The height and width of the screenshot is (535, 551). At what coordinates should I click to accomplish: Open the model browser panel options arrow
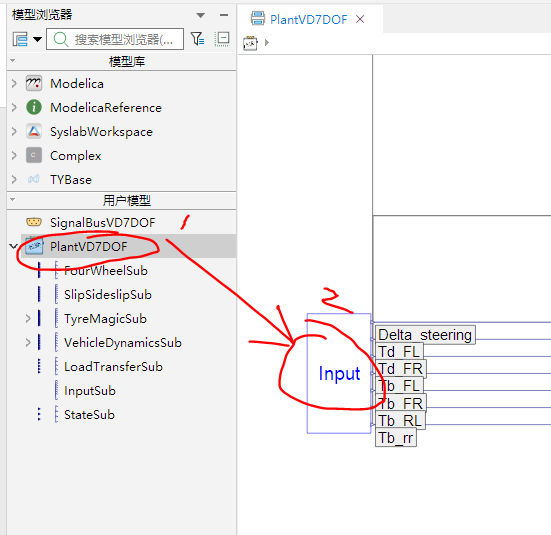[201, 15]
